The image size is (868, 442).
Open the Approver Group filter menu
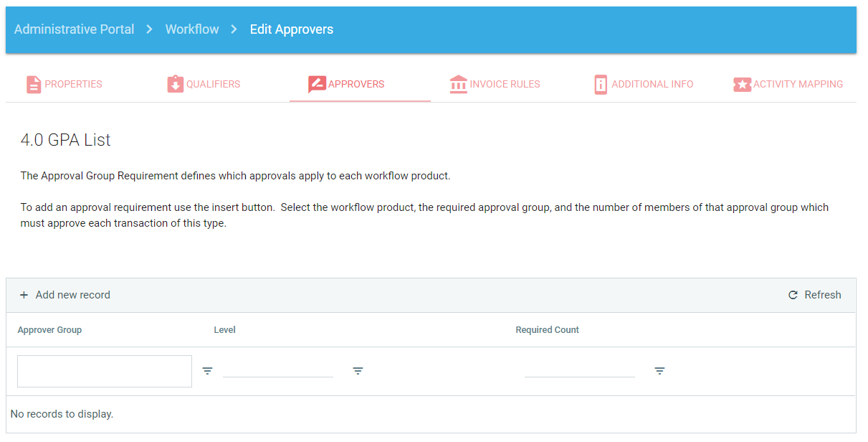pyautogui.click(x=207, y=371)
